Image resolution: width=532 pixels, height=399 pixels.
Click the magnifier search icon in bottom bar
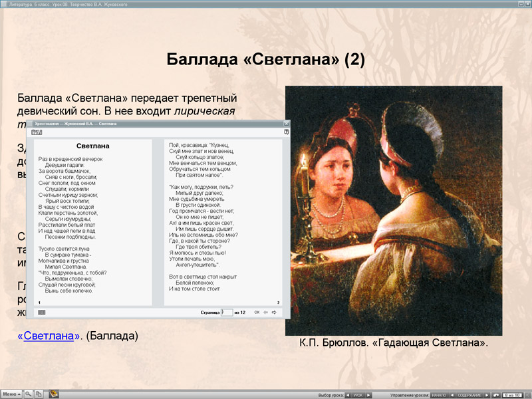[x=29, y=394]
